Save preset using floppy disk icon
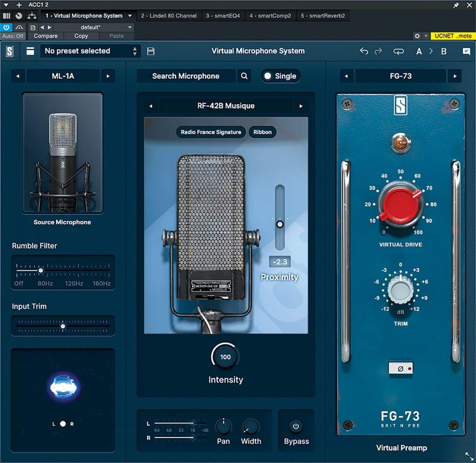Viewport: 476px width, 463px height. pyautogui.click(x=151, y=51)
